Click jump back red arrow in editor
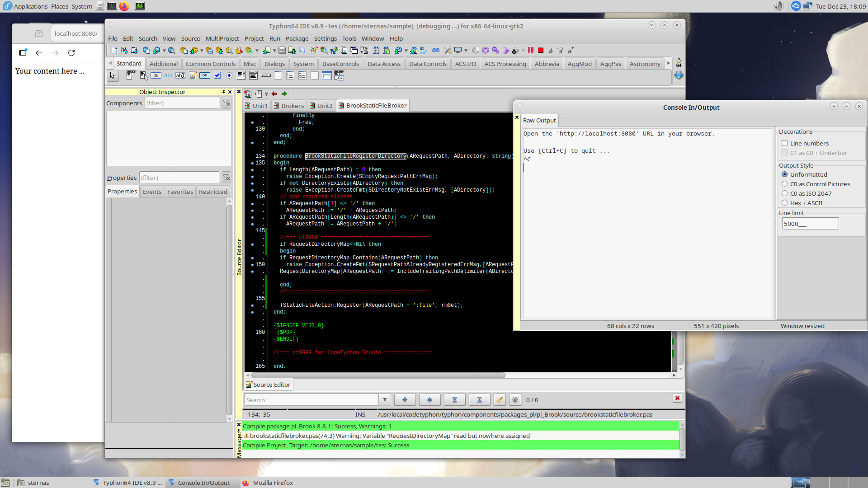The width and height of the screenshot is (868, 488). tap(274, 94)
